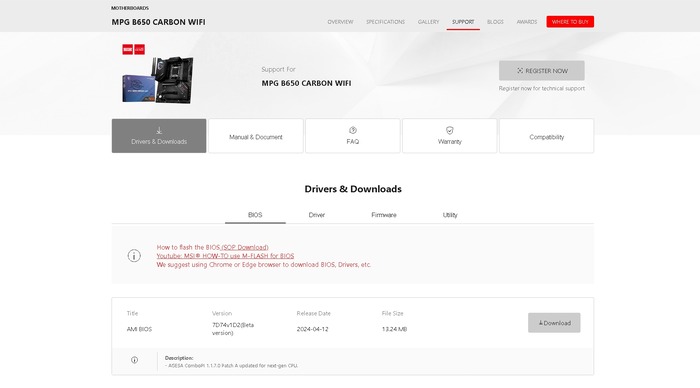Click the info circle icon beside flash BIOS instructions
700x388 pixels.
(x=134, y=256)
